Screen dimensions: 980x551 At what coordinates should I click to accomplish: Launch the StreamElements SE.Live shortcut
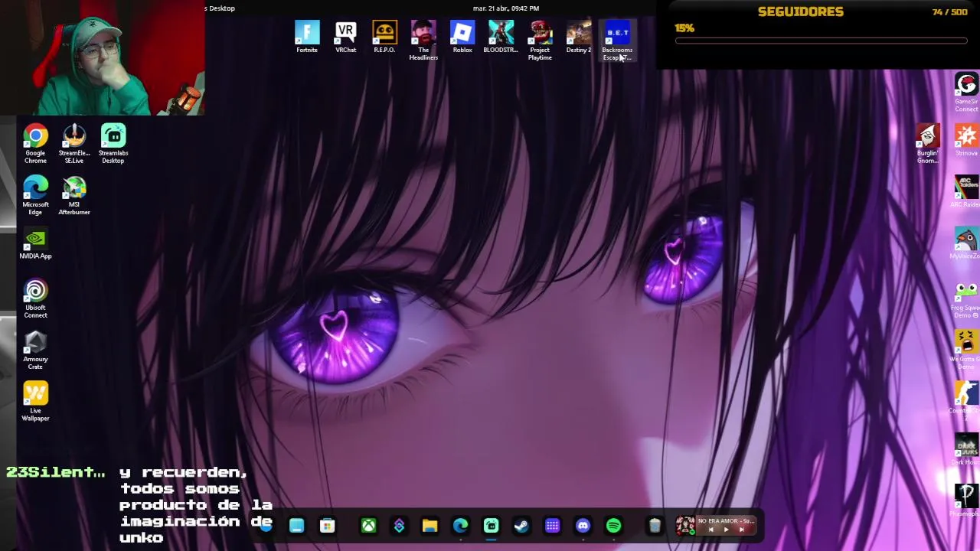(x=74, y=144)
